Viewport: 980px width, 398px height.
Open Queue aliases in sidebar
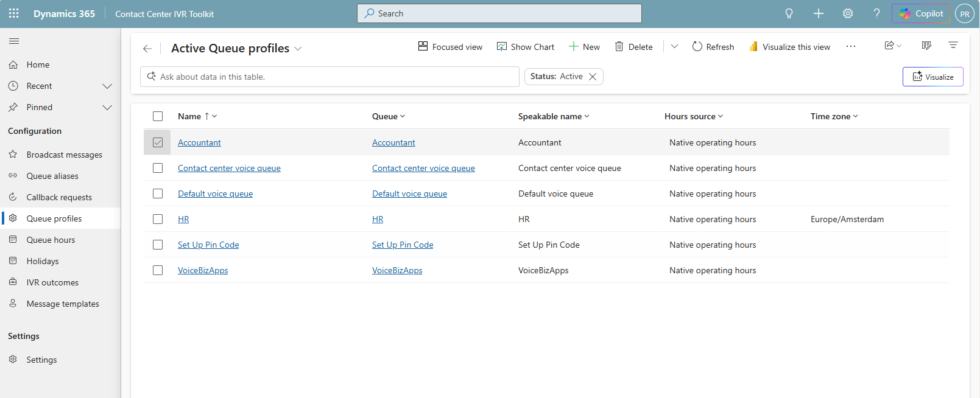tap(61, 176)
